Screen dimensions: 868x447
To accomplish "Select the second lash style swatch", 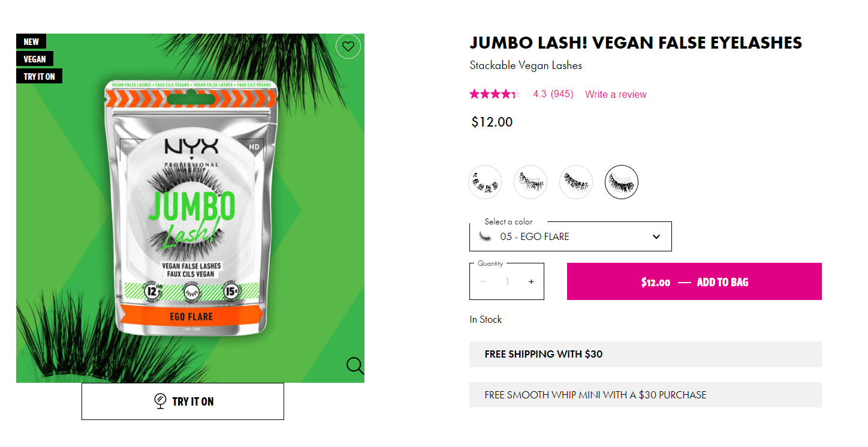I will (x=531, y=182).
